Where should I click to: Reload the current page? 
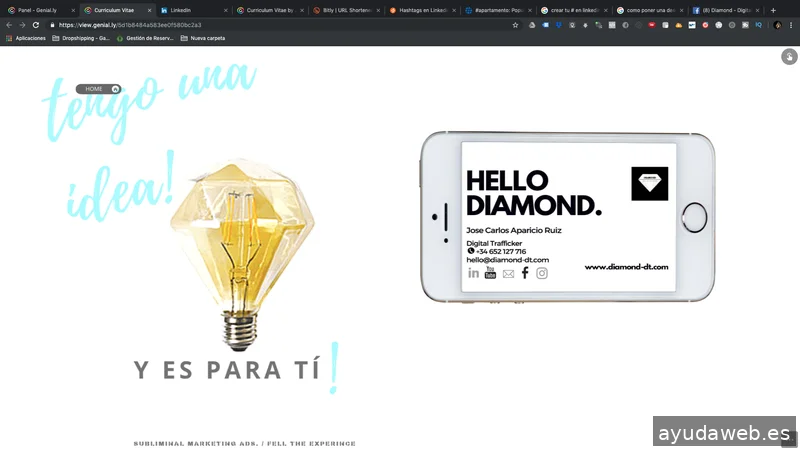coord(36,25)
